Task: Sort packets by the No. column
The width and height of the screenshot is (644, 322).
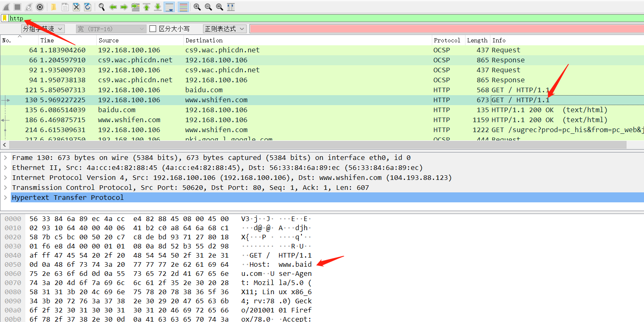Action: 19,40
